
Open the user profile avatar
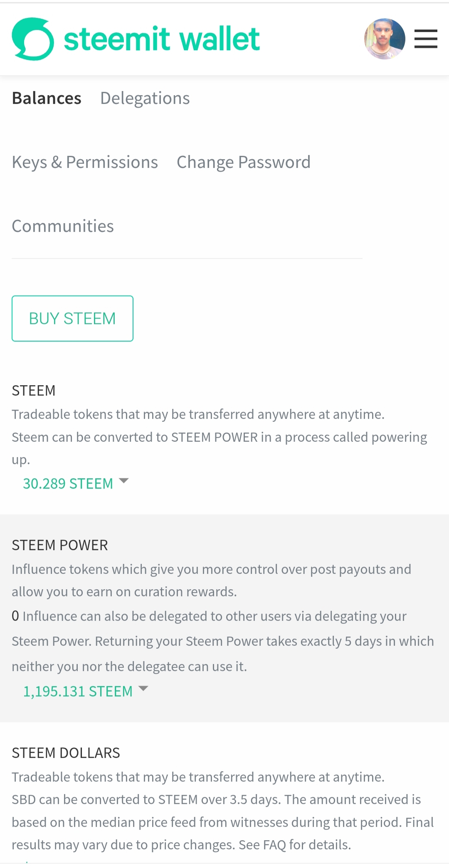pyautogui.click(x=385, y=39)
